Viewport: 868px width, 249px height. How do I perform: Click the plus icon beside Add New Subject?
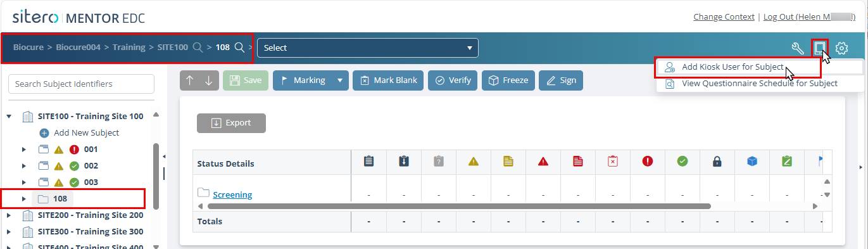44,133
